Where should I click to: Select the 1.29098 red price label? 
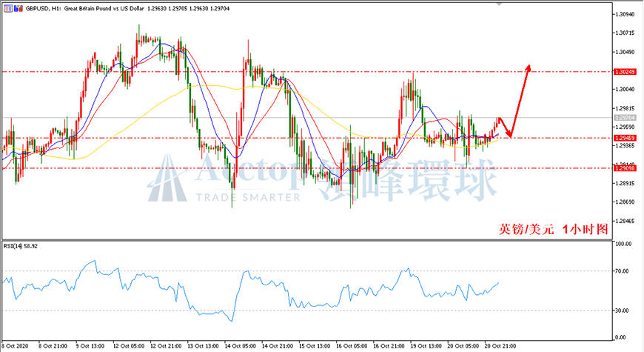coord(625,168)
